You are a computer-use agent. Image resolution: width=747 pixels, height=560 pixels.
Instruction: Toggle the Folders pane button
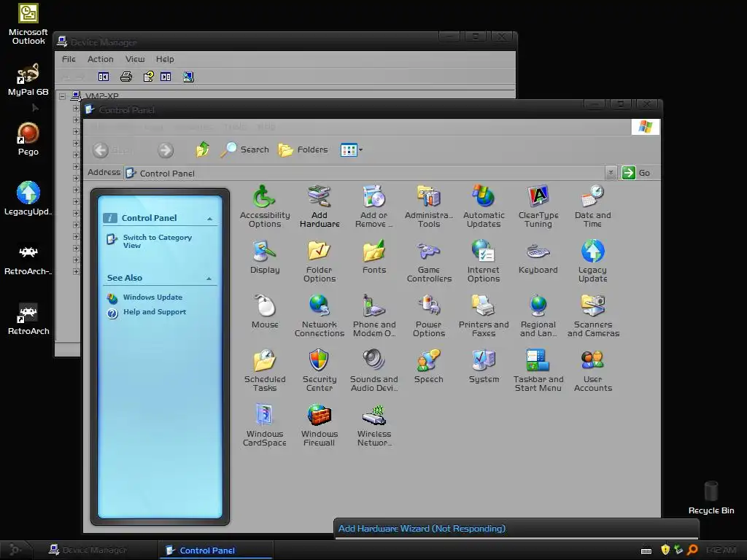click(303, 149)
